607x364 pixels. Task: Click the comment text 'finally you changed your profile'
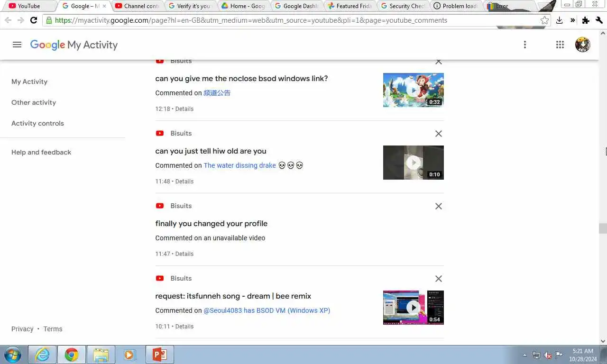212,224
